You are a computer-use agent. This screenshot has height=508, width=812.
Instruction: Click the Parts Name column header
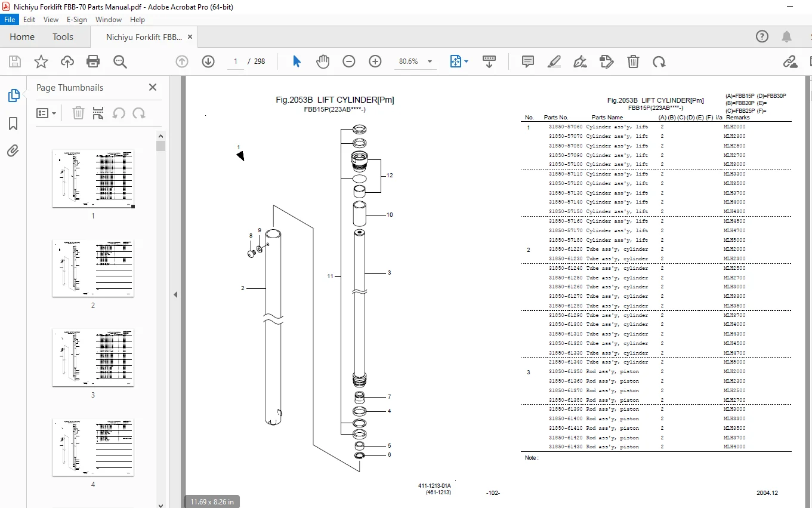[607, 118]
